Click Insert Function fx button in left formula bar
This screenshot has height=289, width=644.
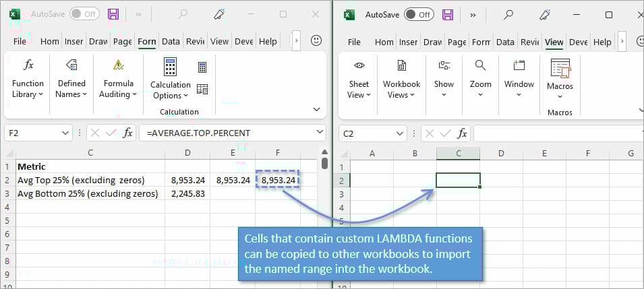click(x=127, y=133)
